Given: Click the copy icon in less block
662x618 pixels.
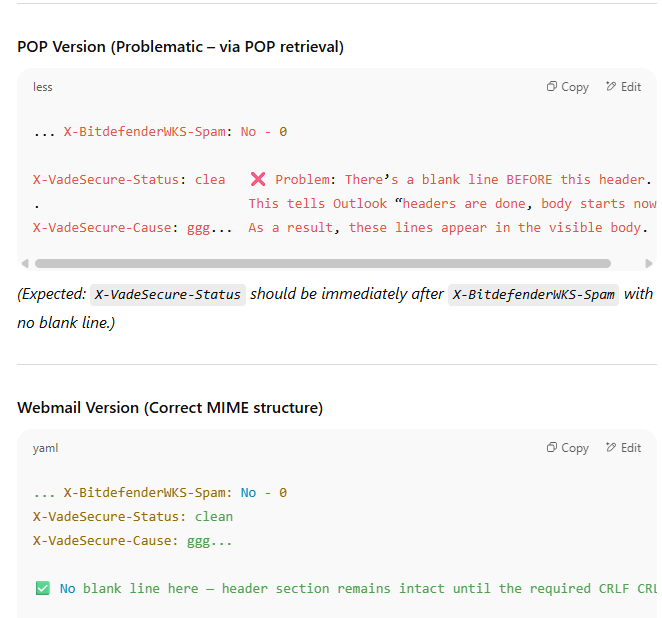Looking at the screenshot, I should [552, 86].
